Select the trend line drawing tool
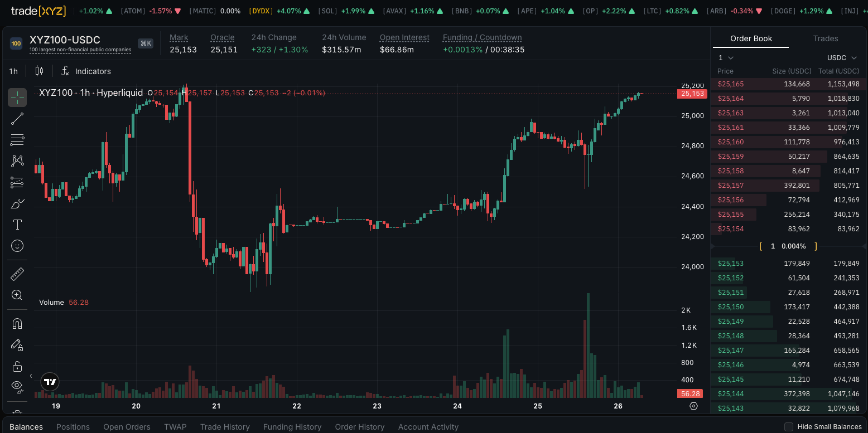This screenshot has height=433, width=868. point(17,118)
